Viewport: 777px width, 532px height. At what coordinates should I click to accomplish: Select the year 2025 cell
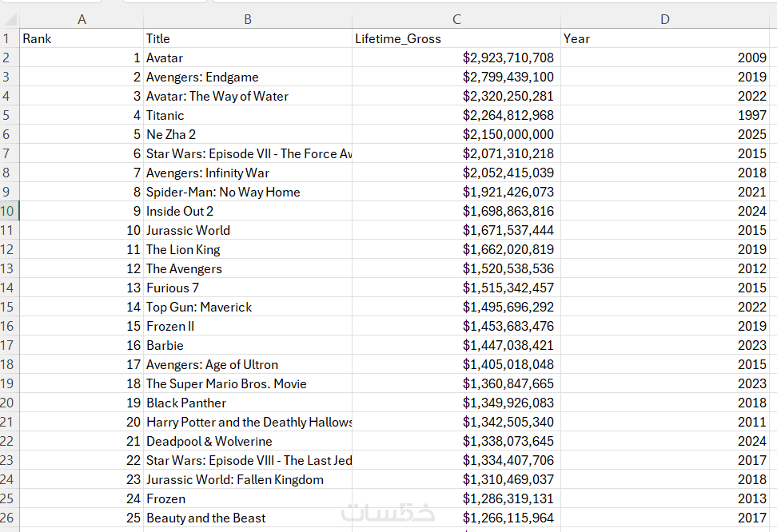click(664, 134)
